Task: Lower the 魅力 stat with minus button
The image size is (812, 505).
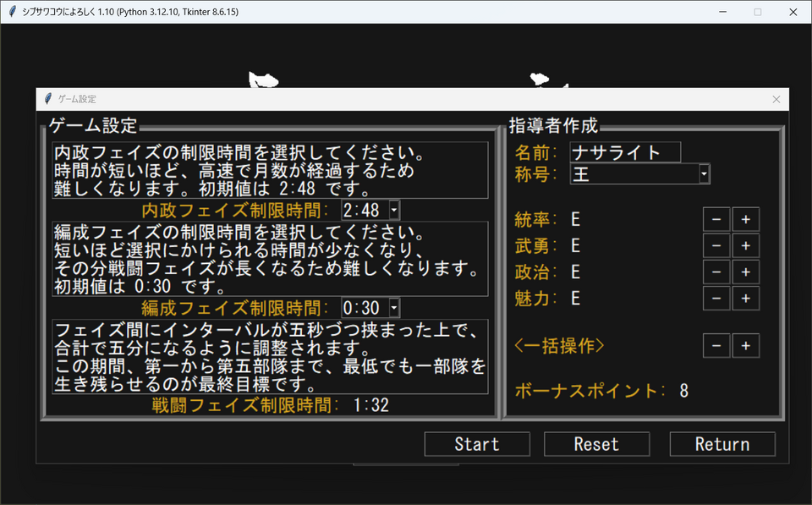Action: coord(716,299)
